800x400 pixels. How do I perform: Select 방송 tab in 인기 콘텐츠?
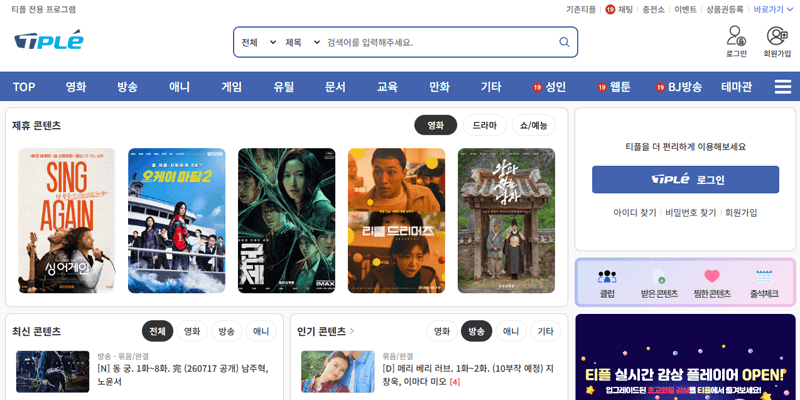(x=477, y=331)
